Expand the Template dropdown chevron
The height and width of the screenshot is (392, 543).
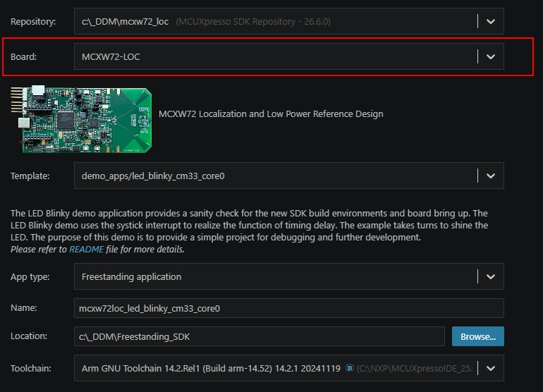490,176
